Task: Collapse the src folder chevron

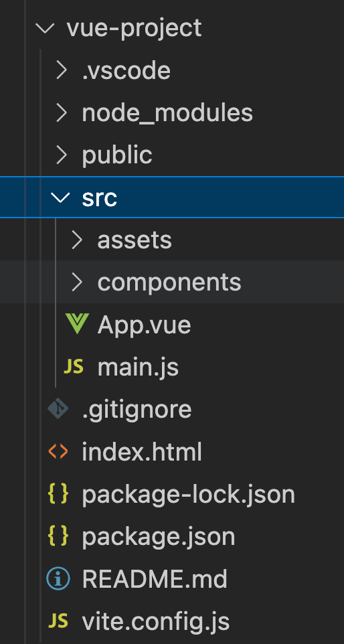Action: click(60, 197)
